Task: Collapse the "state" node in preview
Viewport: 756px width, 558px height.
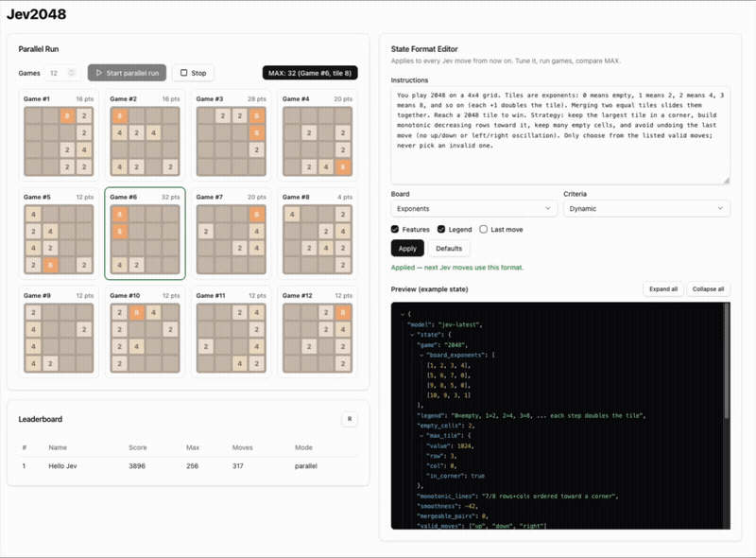Action: coord(412,335)
